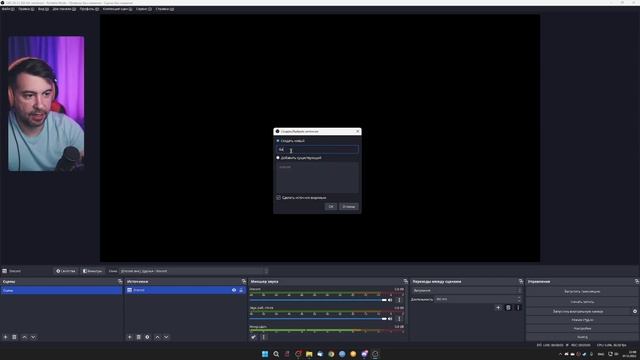The image size is (640, 360).
Task: Open the Вид menu
Action: coord(43,9)
